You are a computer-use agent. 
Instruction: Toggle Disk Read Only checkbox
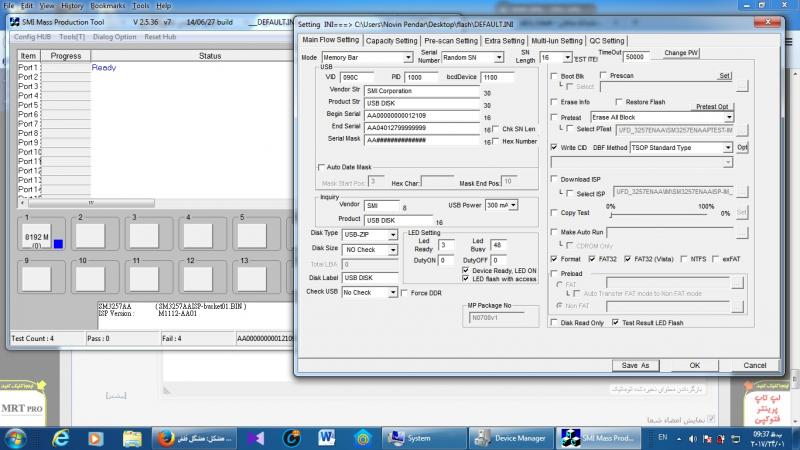(554, 322)
